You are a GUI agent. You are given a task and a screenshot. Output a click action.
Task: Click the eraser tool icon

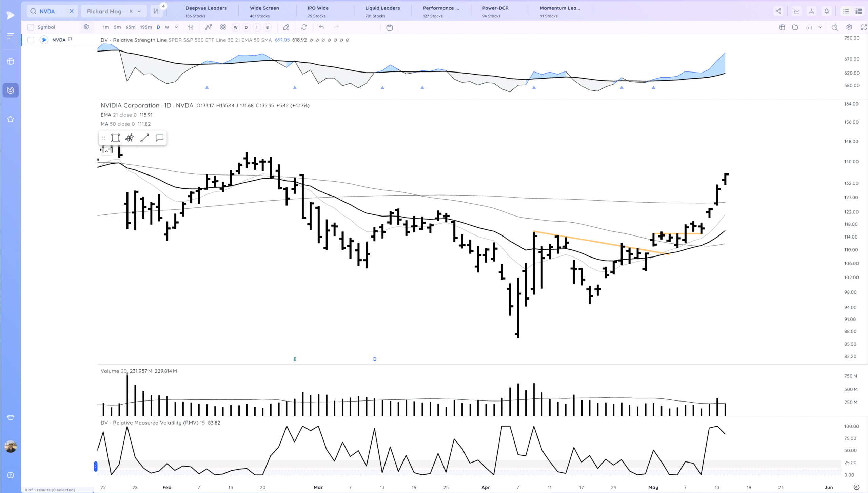tap(286, 27)
